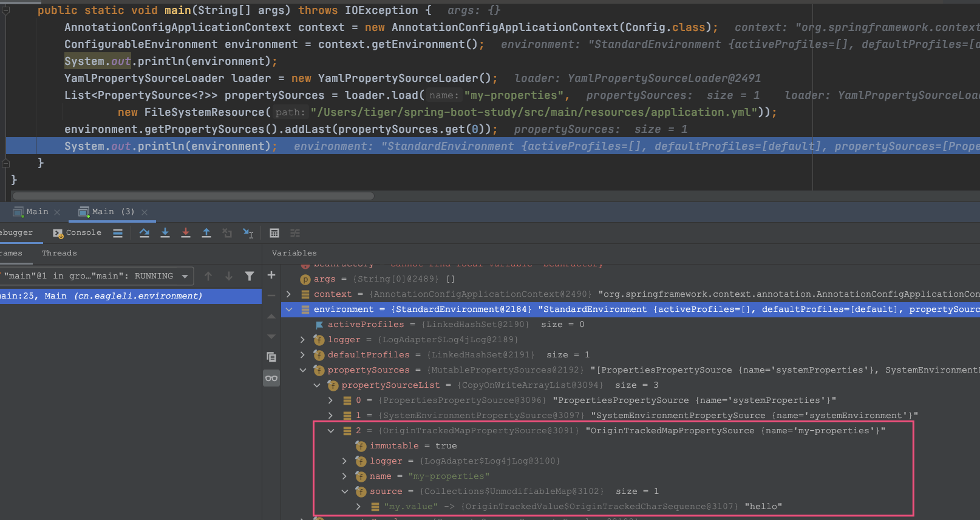Click the Remove Watch minus icon
The width and height of the screenshot is (980, 520).
(x=271, y=296)
